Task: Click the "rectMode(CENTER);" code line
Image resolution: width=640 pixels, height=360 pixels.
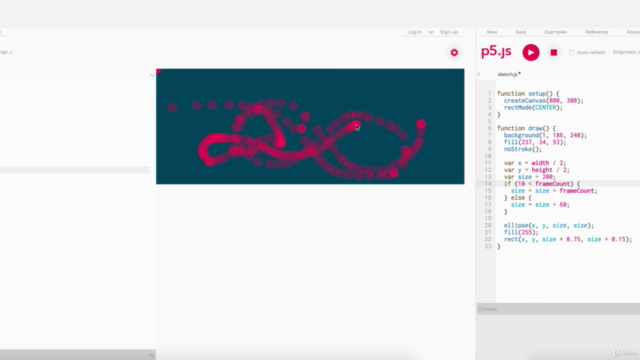Action: pos(533,107)
